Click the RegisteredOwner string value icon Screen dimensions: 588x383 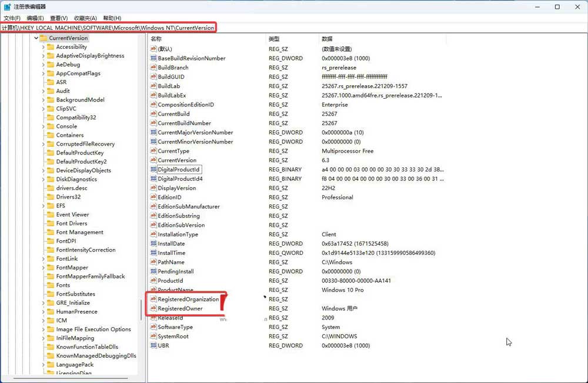pos(153,308)
